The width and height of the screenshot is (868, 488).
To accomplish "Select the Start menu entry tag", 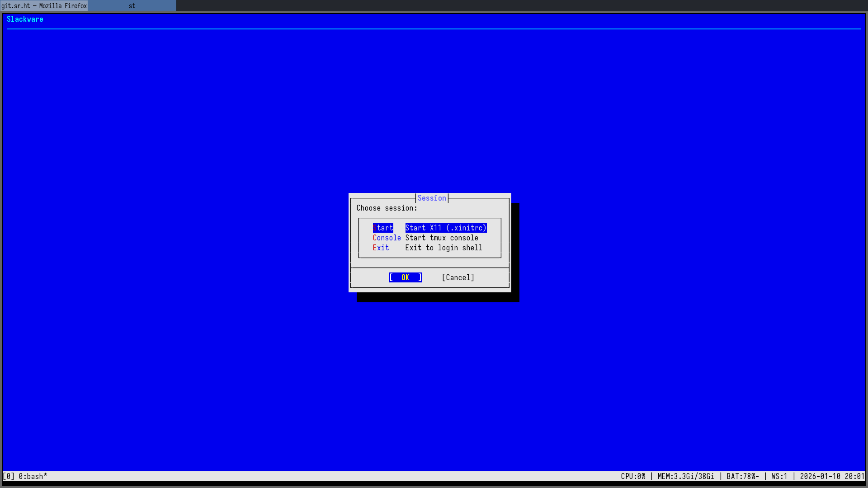I will [x=382, y=228].
